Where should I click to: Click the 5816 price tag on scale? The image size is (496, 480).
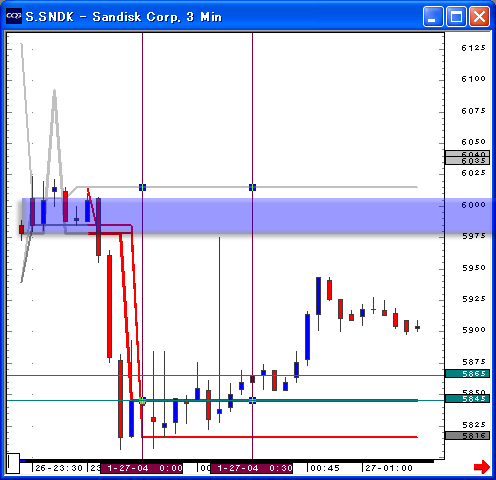pos(467,436)
